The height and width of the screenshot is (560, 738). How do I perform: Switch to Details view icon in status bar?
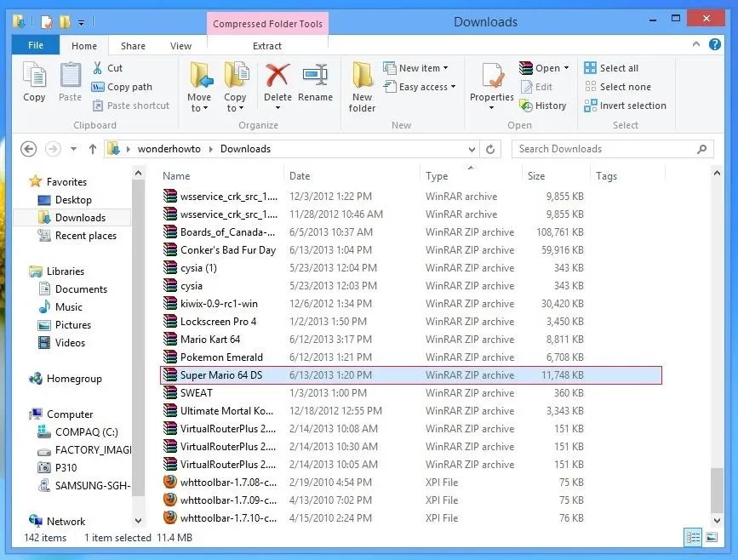point(693,537)
